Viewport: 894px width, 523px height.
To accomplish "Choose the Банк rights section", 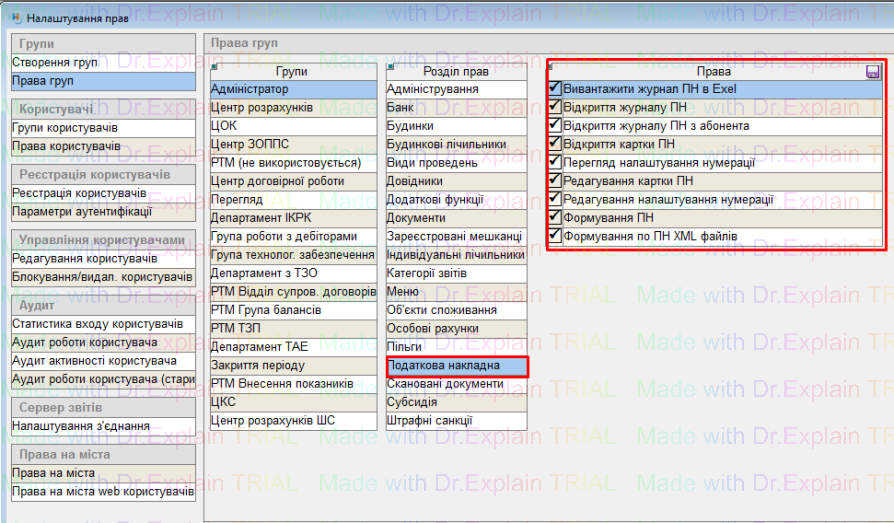I will point(456,107).
